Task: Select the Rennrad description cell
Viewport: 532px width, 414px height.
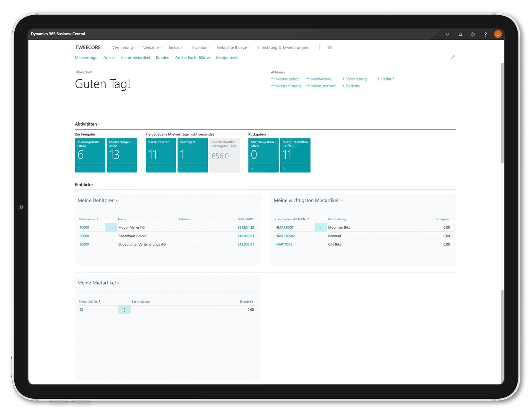Action: pyautogui.click(x=334, y=236)
